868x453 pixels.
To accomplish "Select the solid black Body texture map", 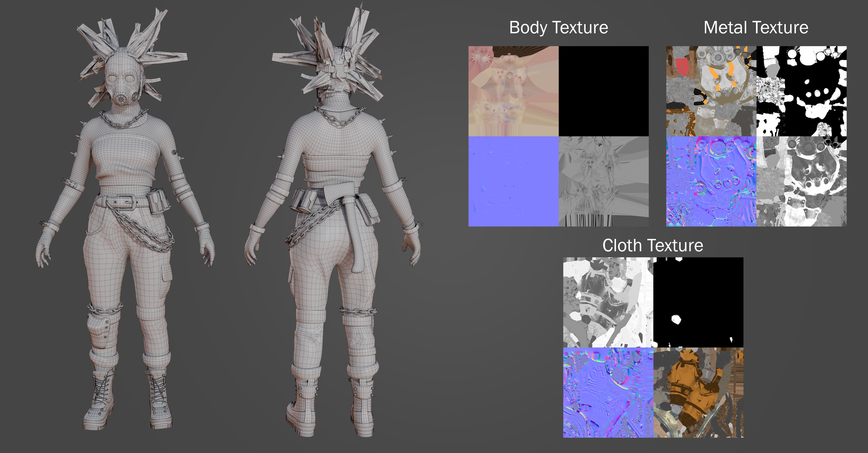I will click(603, 91).
